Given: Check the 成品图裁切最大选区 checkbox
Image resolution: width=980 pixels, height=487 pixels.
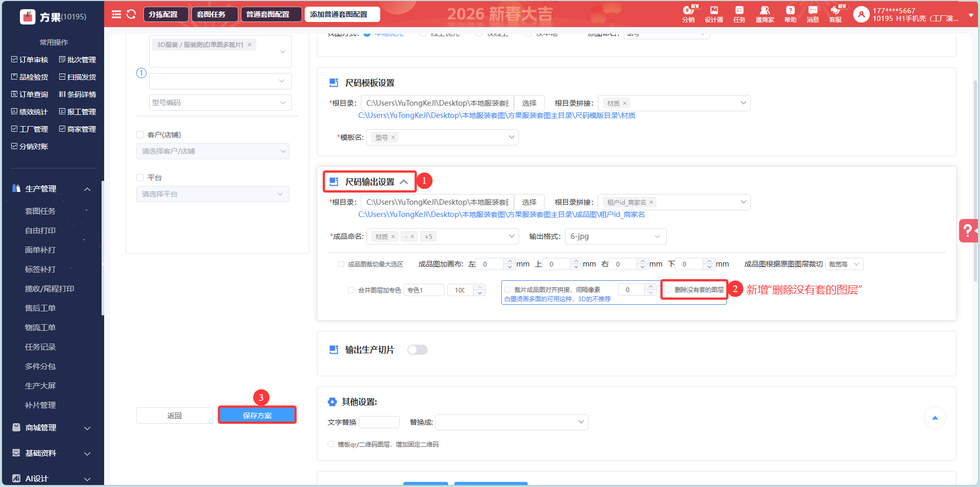Looking at the screenshot, I should pos(341,264).
